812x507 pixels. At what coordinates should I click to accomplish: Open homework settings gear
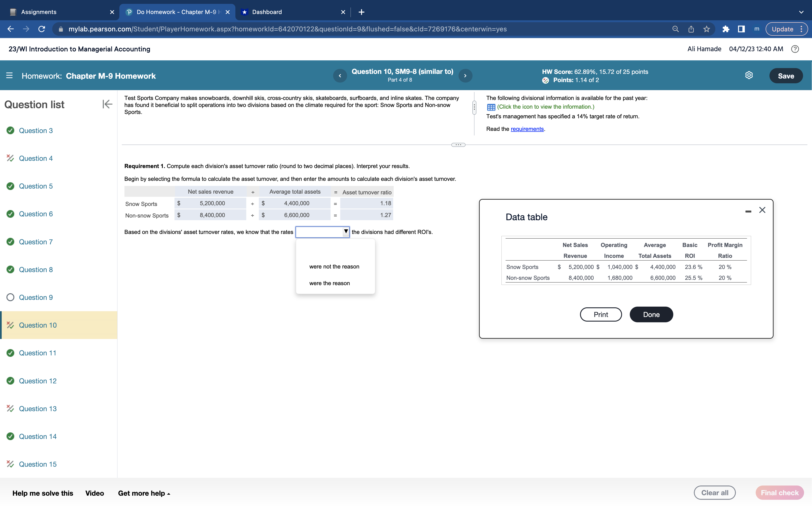point(749,75)
